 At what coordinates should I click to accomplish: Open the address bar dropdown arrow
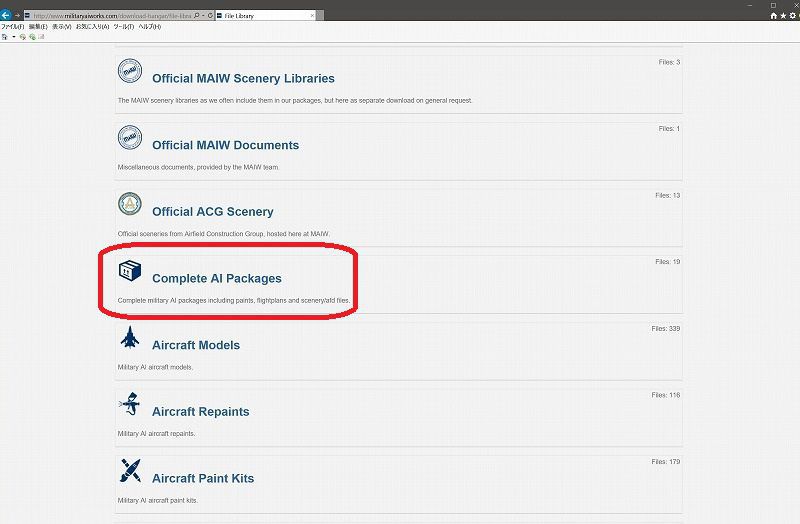(203, 15)
